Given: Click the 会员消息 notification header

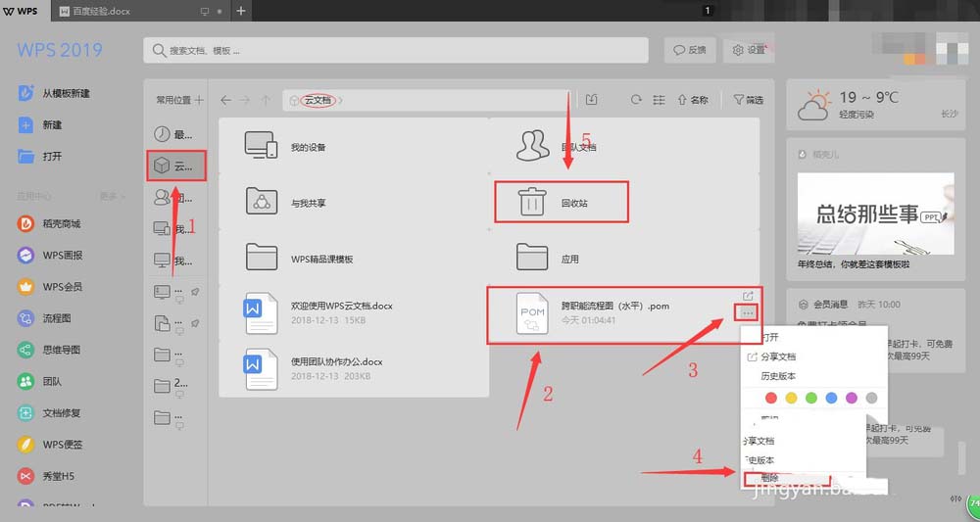Looking at the screenshot, I should click(831, 304).
